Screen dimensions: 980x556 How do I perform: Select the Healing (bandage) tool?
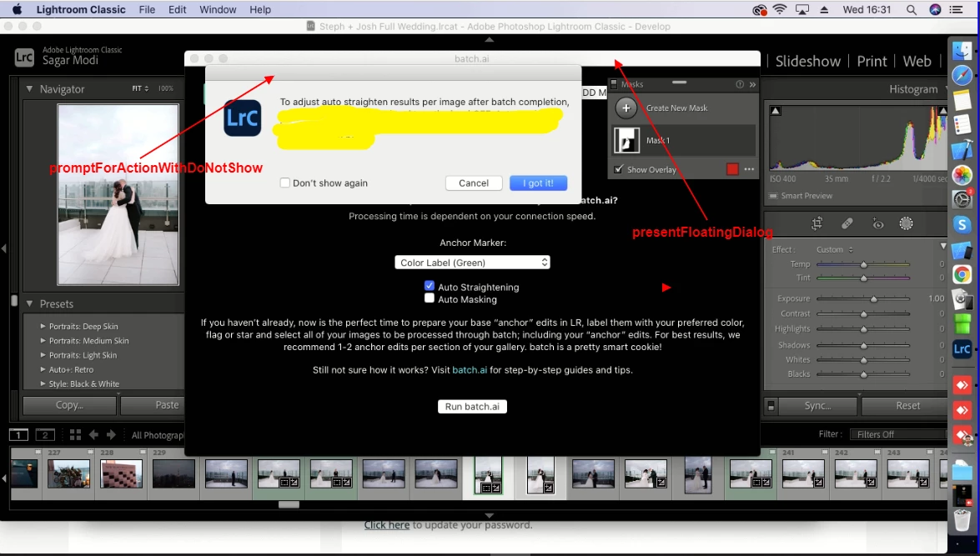(x=847, y=223)
